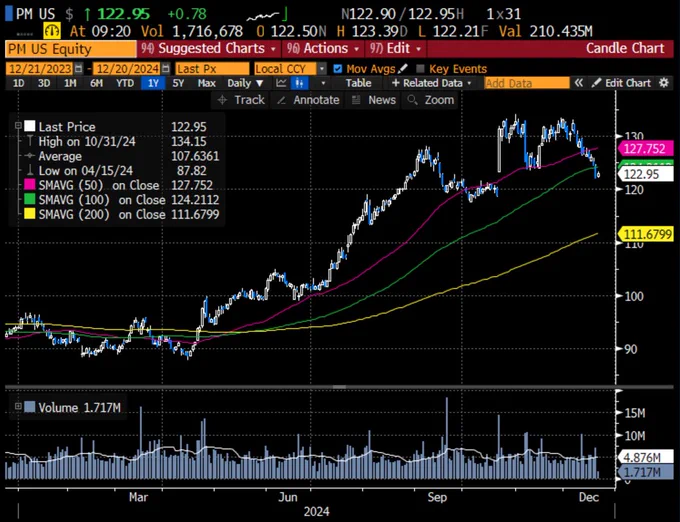680x522 pixels.
Task: Click the PM US Equity security field
Action: [x=71, y=49]
